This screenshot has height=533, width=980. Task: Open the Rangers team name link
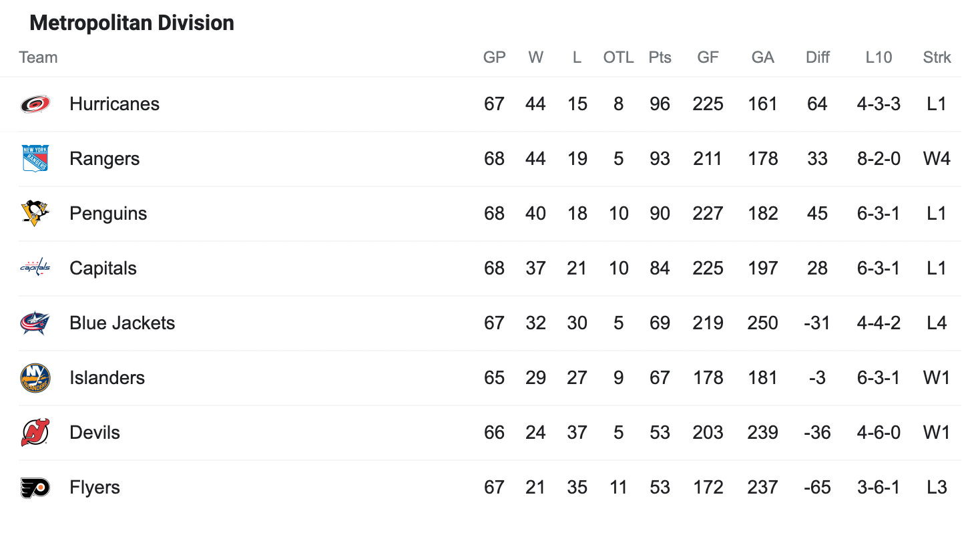tap(105, 159)
